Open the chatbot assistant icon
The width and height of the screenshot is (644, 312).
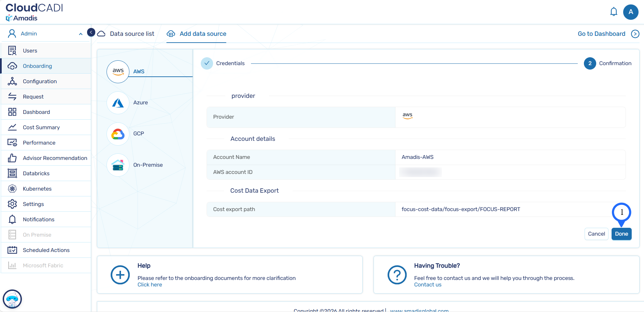point(12,299)
